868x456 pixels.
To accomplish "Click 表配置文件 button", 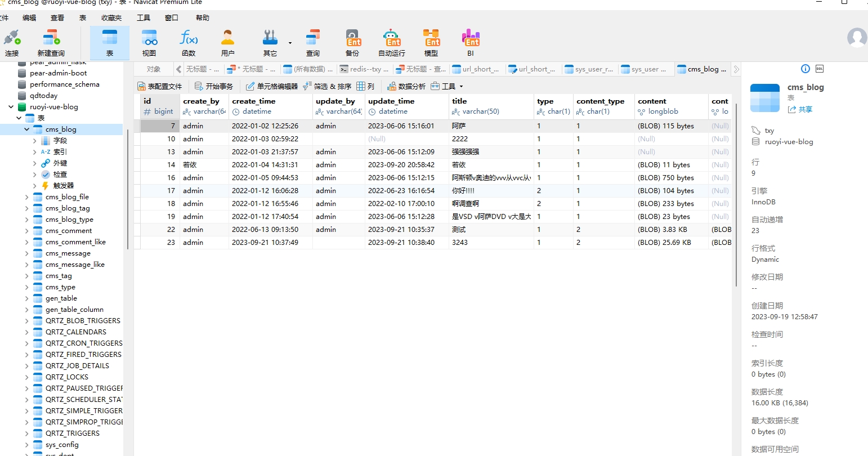I will (160, 86).
